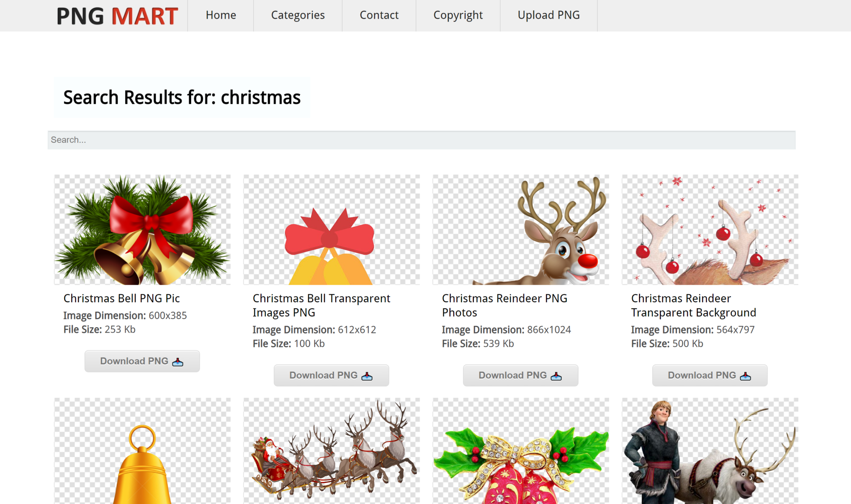The image size is (851, 504).
Task: Click the 500 Kb file size text
Action: pos(688,344)
